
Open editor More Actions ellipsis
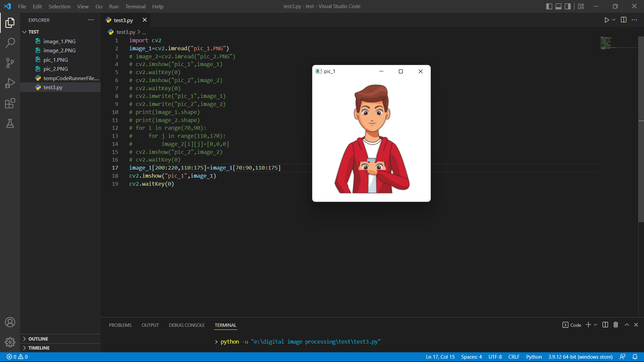(x=634, y=20)
